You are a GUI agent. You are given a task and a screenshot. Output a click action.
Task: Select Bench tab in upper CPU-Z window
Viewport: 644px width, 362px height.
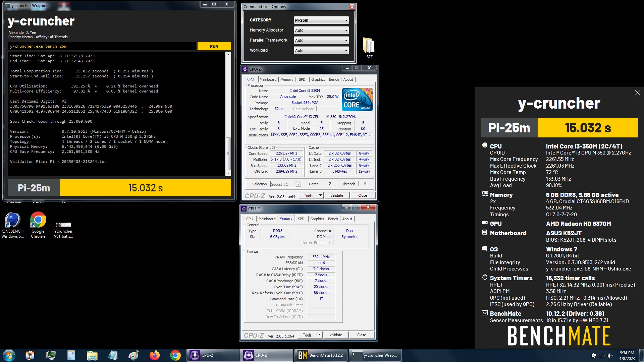(334, 79)
